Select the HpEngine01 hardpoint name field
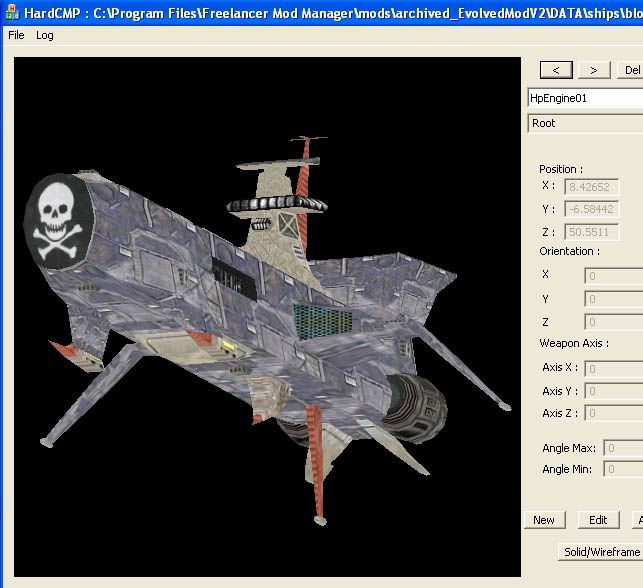The width and height of the screenshot is (643, 588). coord(585,98)
